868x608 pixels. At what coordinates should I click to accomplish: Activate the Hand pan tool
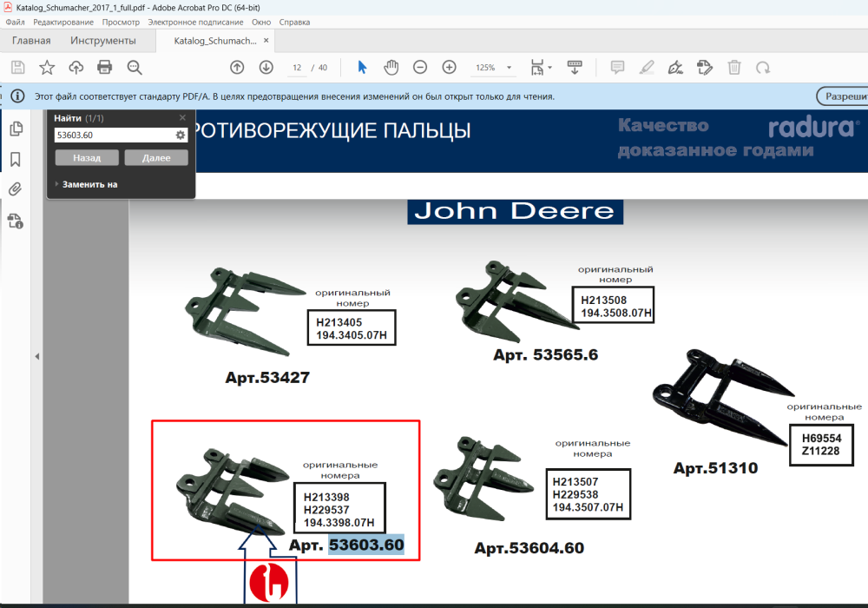391,68
